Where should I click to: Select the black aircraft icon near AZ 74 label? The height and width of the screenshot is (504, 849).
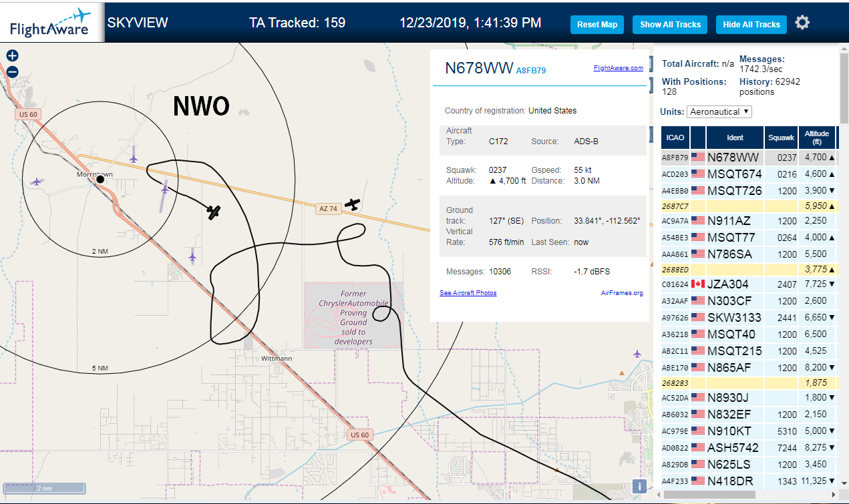351,204
